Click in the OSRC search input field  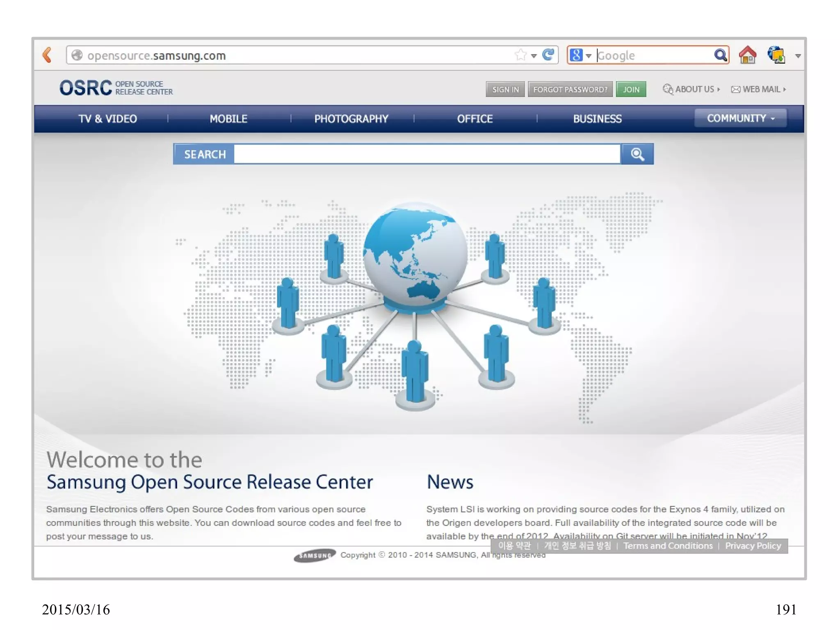(427, 154)
